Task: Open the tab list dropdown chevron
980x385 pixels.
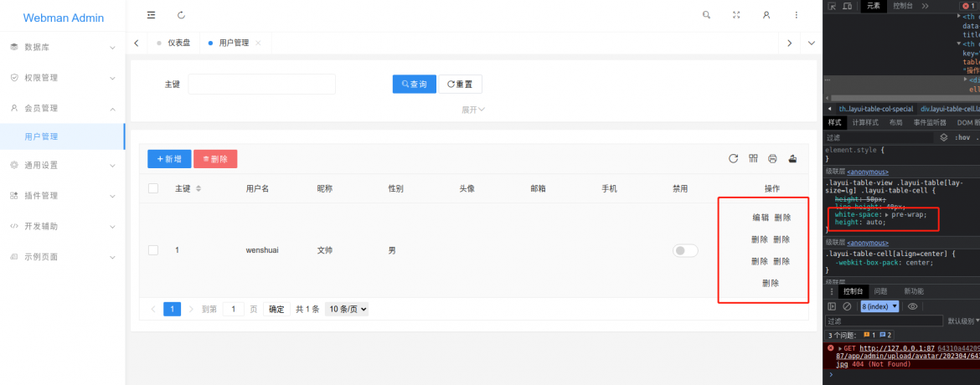Action: coord(812,44)
